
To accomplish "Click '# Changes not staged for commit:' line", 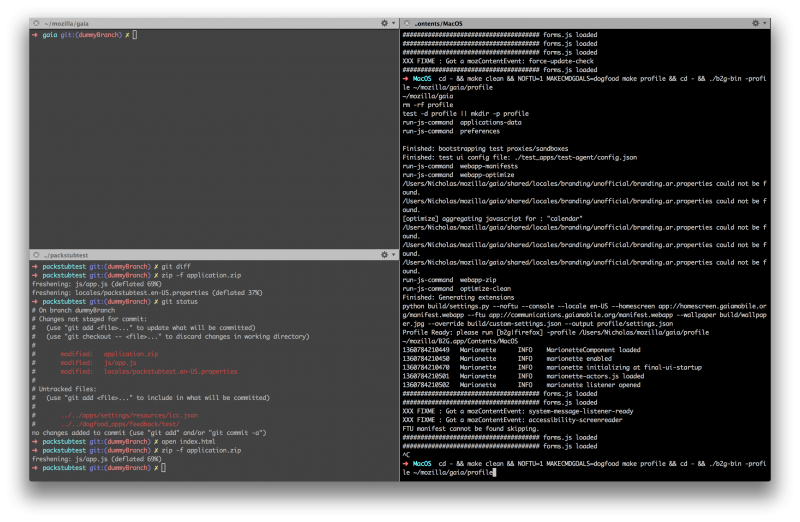I will point(89,319).
